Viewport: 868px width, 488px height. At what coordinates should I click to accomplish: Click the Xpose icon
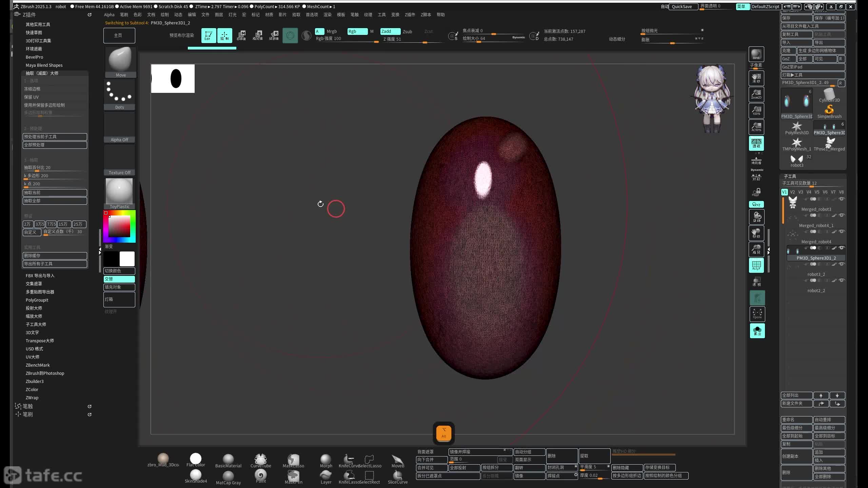(757, 314)
